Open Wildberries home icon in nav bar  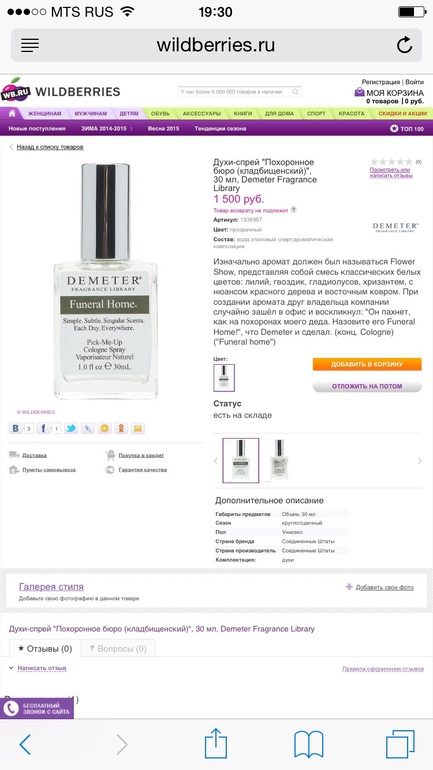tap(12, 113)
